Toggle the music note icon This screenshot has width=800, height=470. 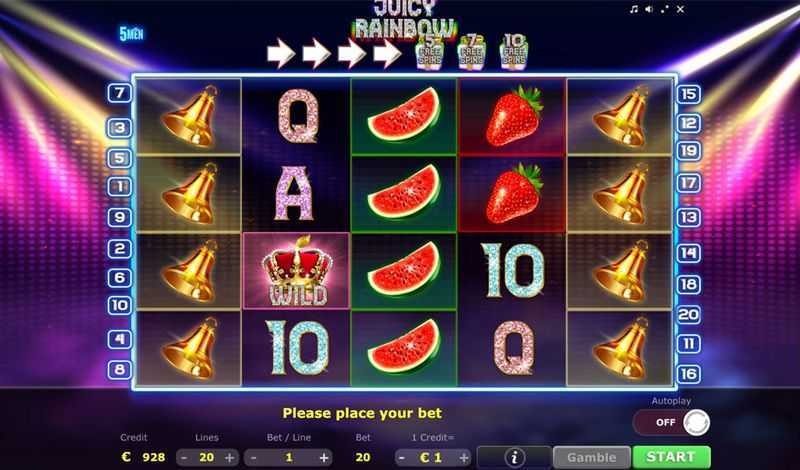coord(634,9)
